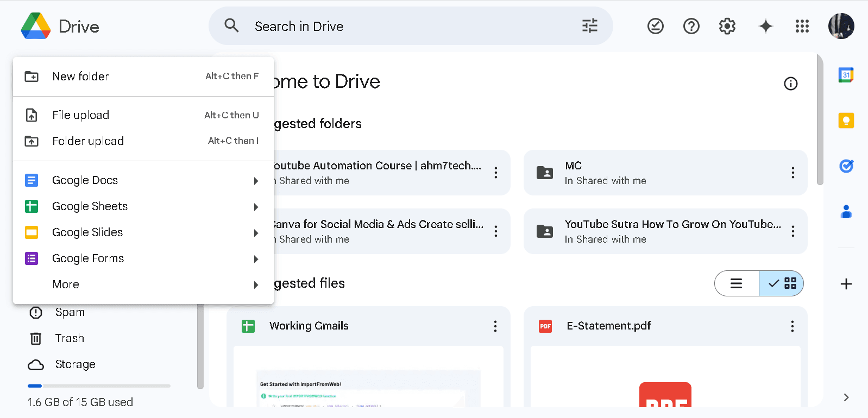Open Google Keep side panel

tap(846, 121)
